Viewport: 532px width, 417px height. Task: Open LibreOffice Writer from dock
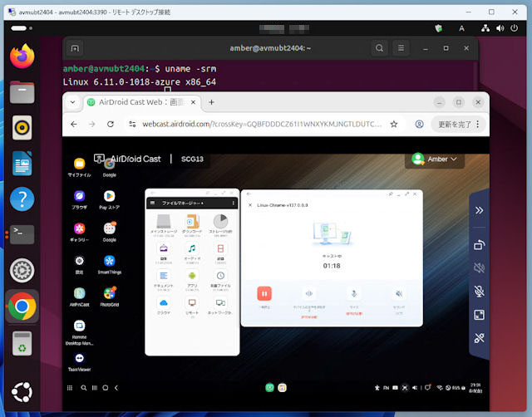pyautogui.click(x=22, y=164)
